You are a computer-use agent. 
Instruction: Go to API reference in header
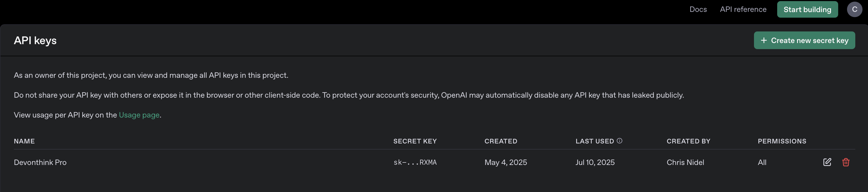click(x=743, y=9)
